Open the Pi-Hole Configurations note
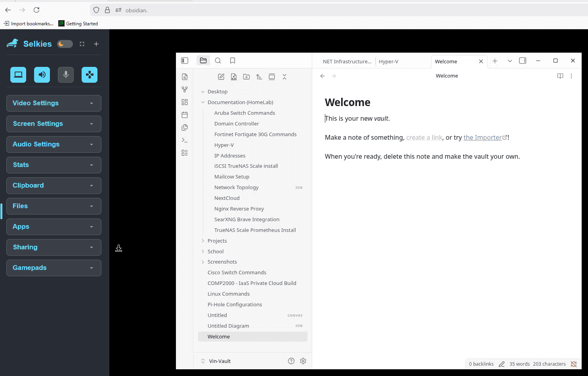 click(x=235, y=304)
